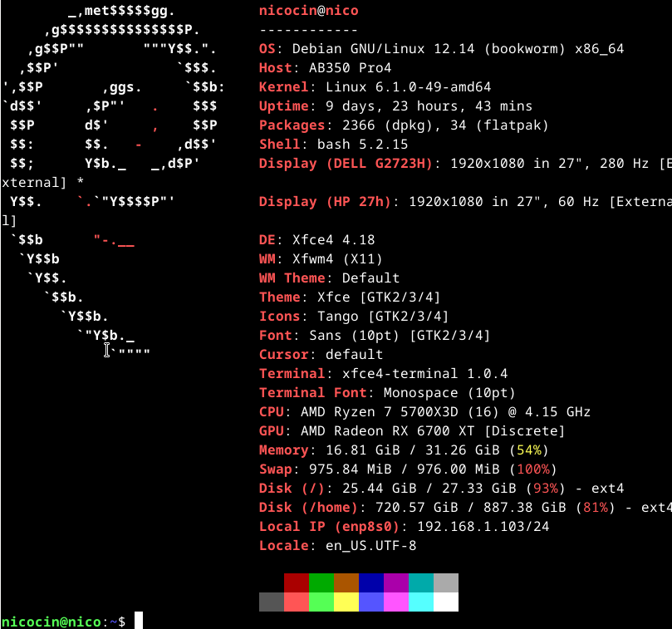Image resolution: width=672 pixels, height=629 pixels.
Task: Click the ASCII logo text ",ggs."
Action: click(x=122, y=88)
